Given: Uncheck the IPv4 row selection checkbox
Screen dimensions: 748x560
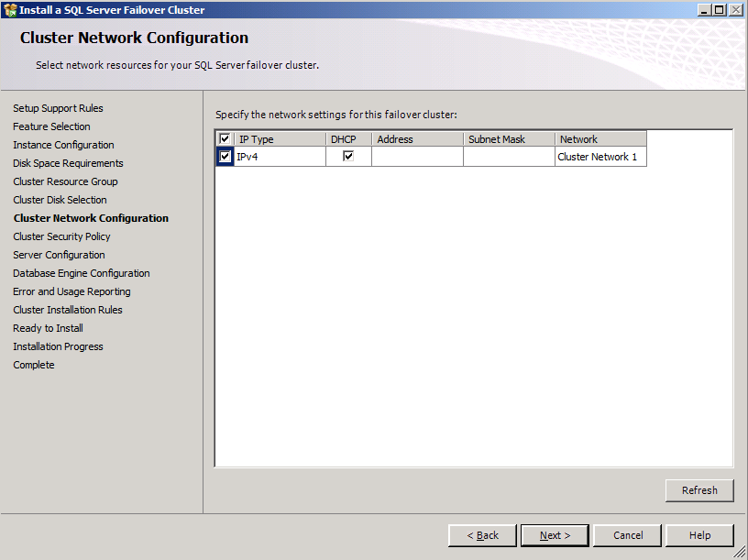Looking at the screenshot, I should tap(225, 156).
